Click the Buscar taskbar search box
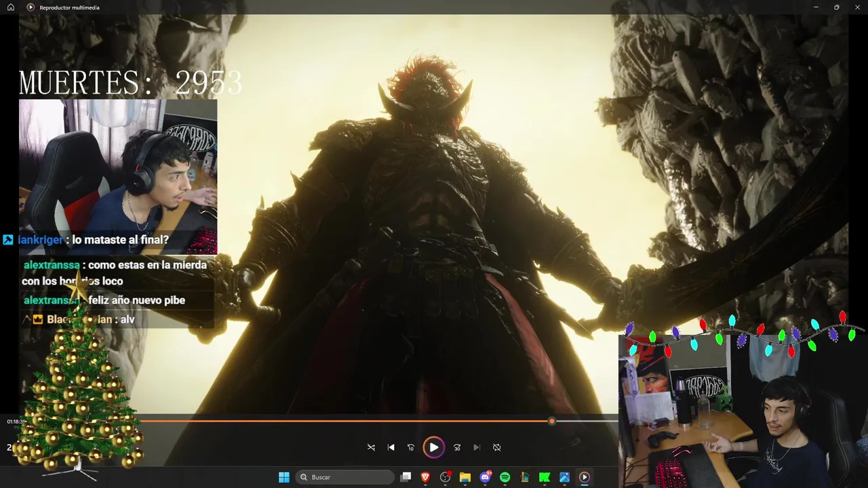 [347, 477]
